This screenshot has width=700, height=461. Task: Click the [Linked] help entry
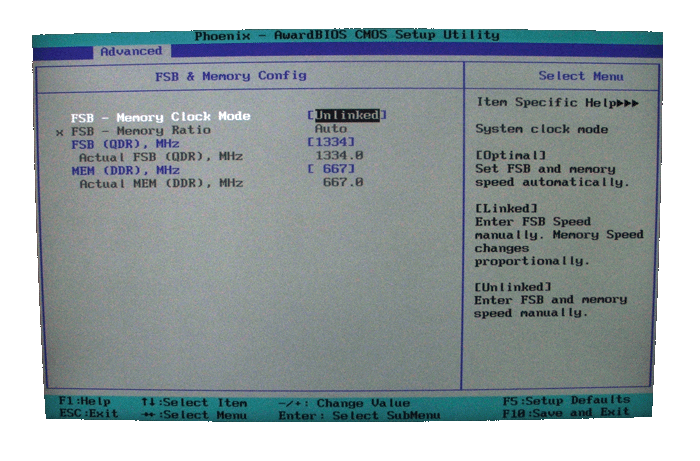506,208
